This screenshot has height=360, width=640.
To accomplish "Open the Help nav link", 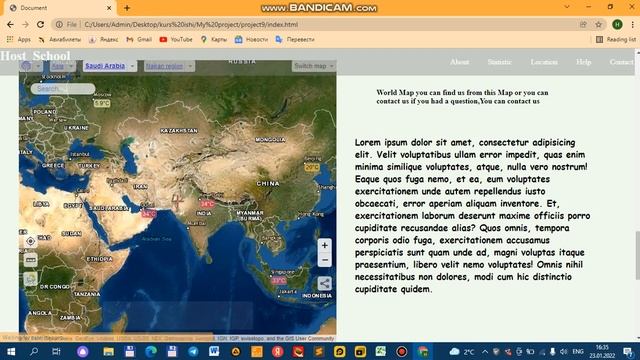I will pyautogui.click(x=583, y=62).
